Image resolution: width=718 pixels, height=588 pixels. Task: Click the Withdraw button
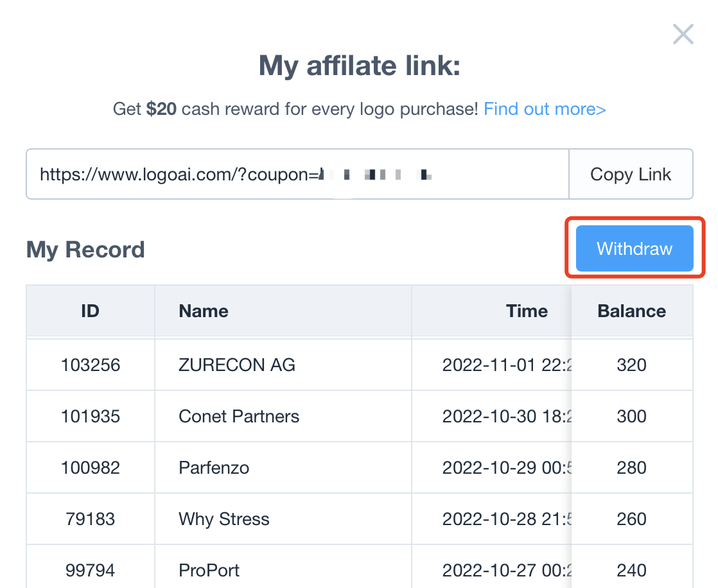(635, 249)
